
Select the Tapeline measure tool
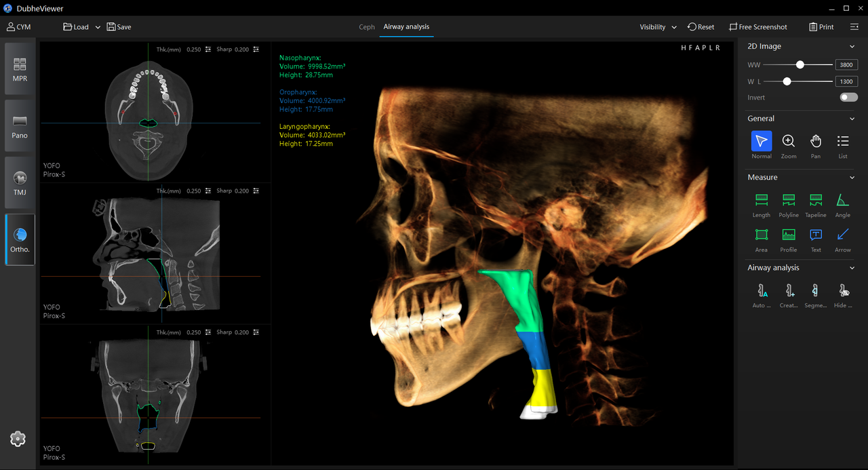coord(816,204)
